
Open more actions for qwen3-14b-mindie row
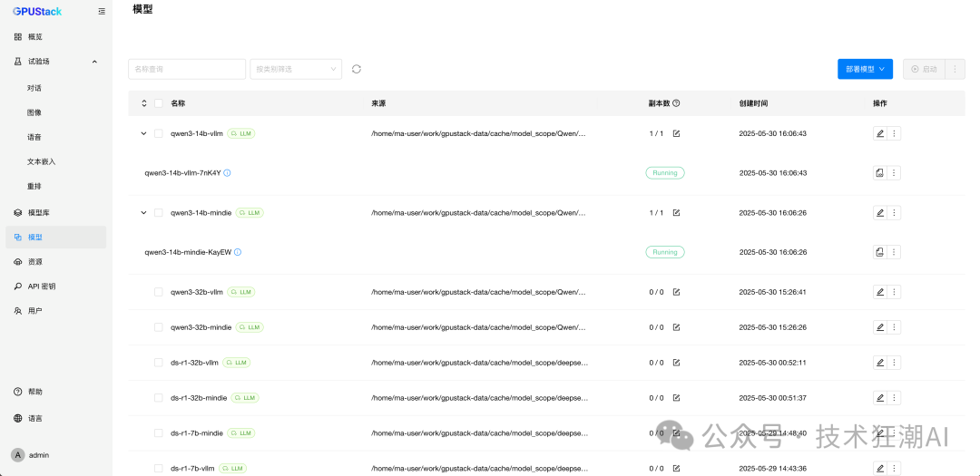coord(895,213)
